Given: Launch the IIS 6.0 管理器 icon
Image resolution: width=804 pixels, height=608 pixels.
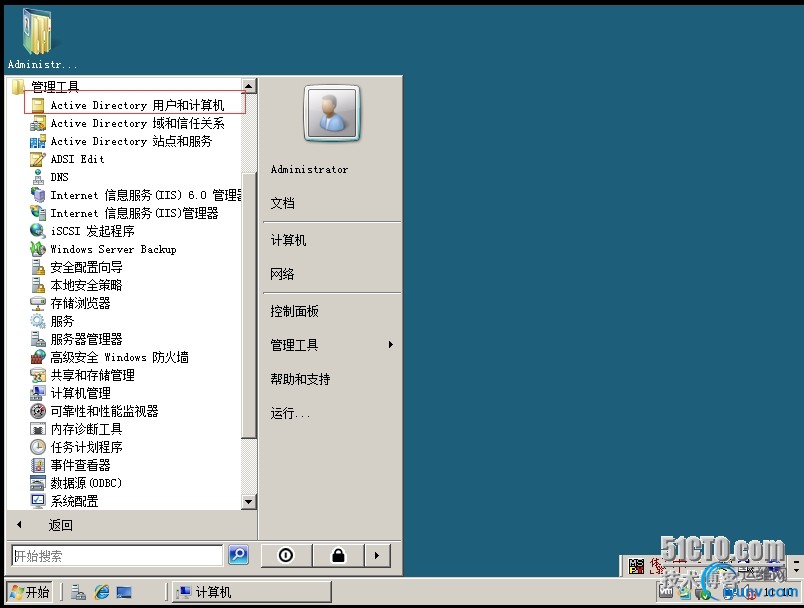Looking at the screenshot, I should (38, 195).
